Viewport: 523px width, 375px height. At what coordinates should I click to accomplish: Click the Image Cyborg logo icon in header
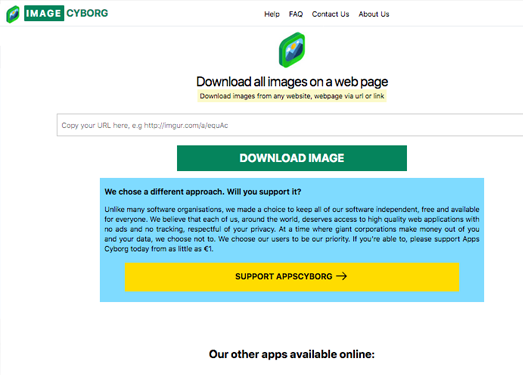(13, 14)
